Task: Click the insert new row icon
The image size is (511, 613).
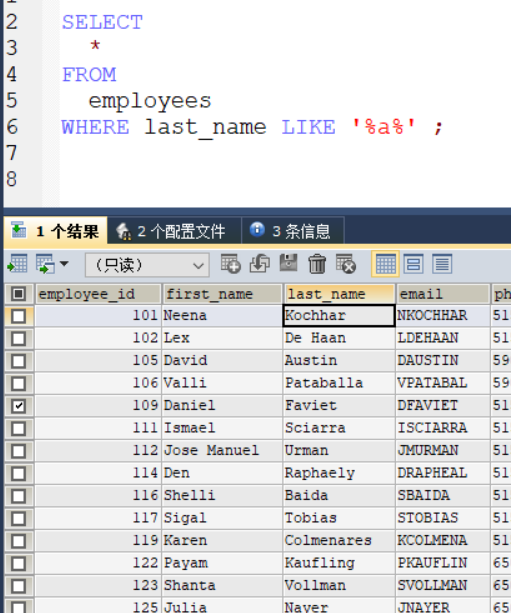Action: click(230, 264)
